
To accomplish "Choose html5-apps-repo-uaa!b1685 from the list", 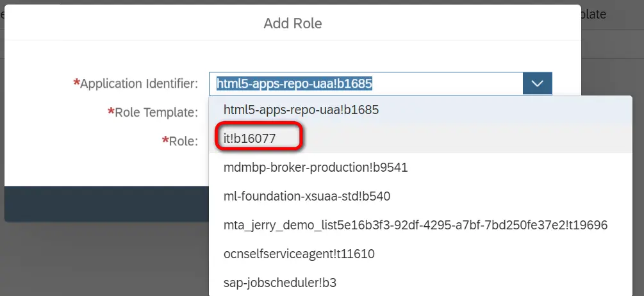I will pos(301,110).
